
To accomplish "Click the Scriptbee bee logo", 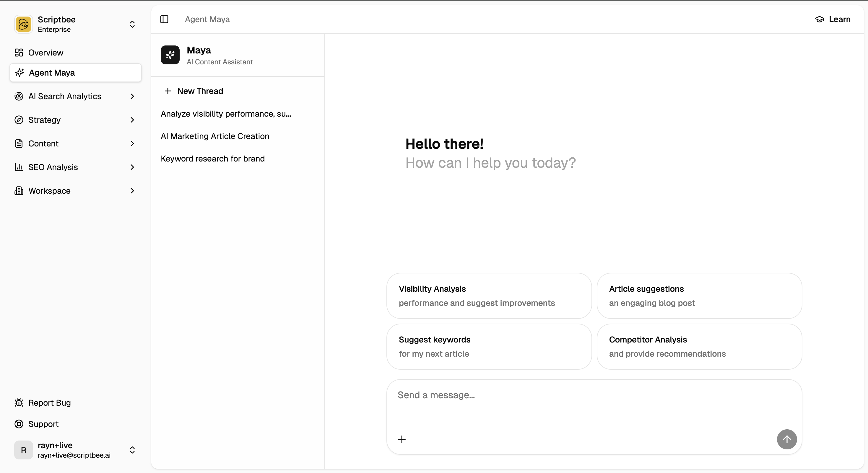I will (24, 24).
